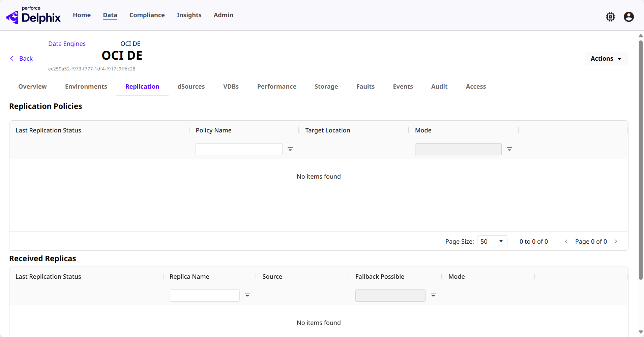Open Failback Possible filter options icon
Screen dimensions: 644x337
[x=433, y=296]
